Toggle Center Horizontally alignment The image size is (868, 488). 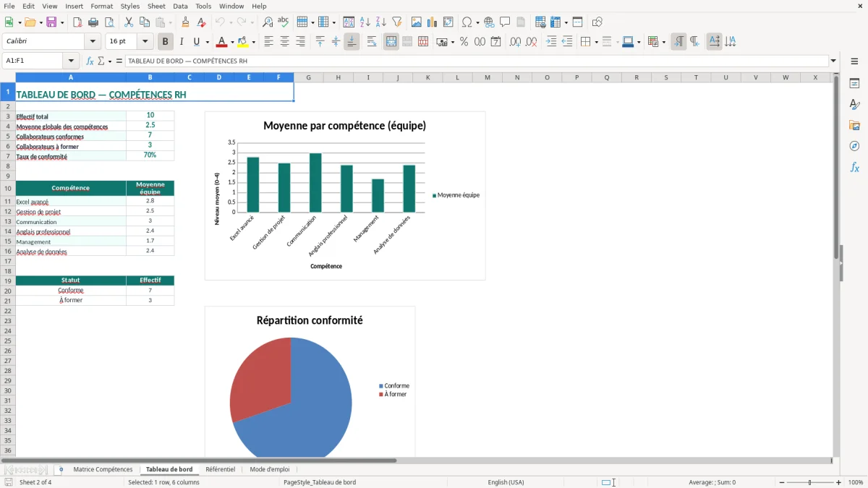[284, 42]
